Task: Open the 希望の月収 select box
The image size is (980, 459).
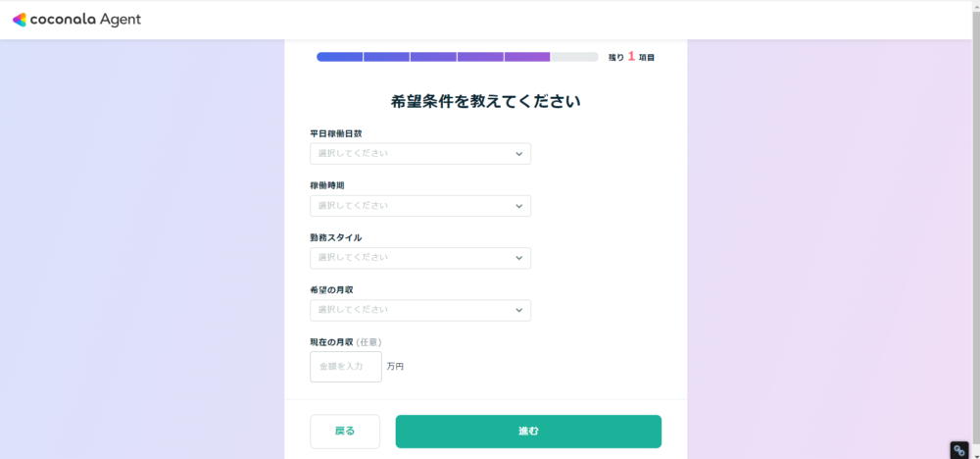Action: click(420, 310)
